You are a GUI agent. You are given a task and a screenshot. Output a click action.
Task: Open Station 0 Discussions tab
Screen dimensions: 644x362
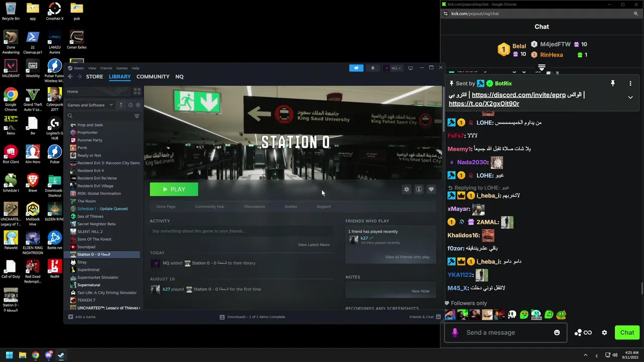255,207
